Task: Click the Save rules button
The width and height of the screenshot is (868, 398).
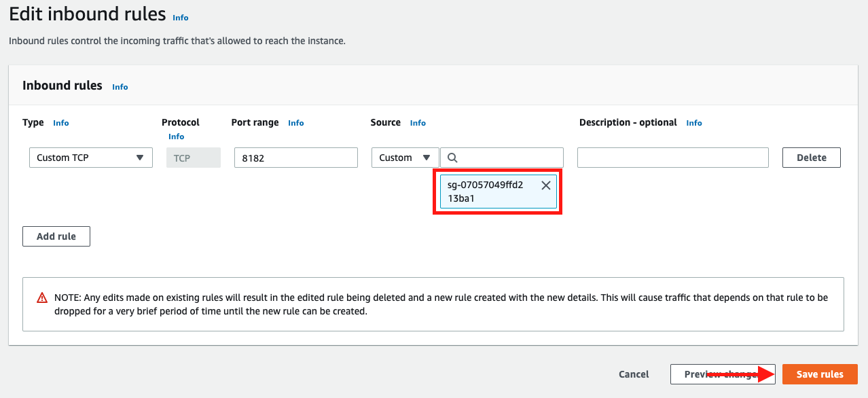Action: click(x=820, y=374)
